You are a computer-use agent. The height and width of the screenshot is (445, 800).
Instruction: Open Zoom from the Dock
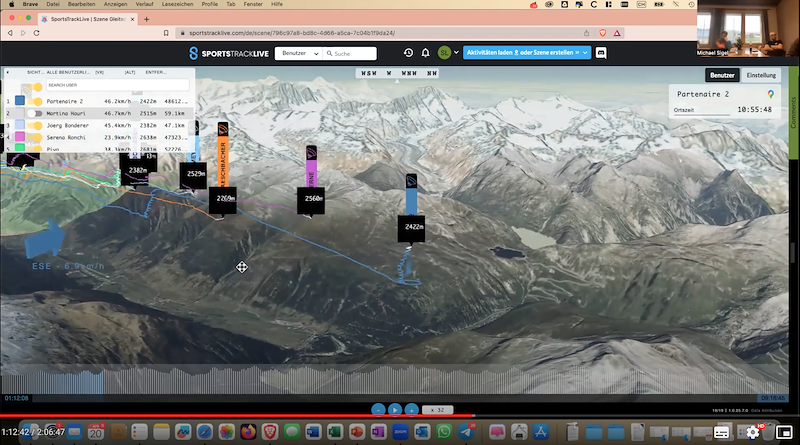point(401,432)
